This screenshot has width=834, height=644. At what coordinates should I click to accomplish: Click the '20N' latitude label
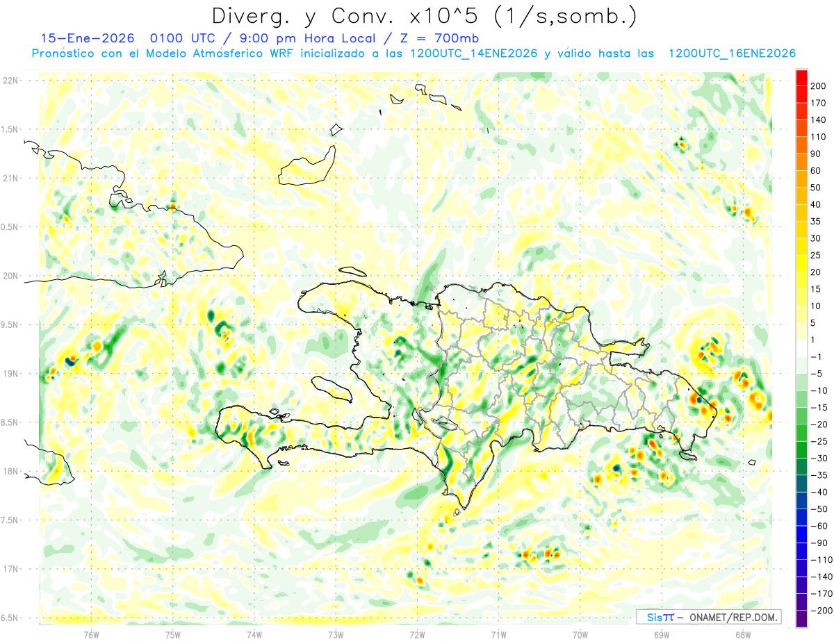[x=10, y=276]
